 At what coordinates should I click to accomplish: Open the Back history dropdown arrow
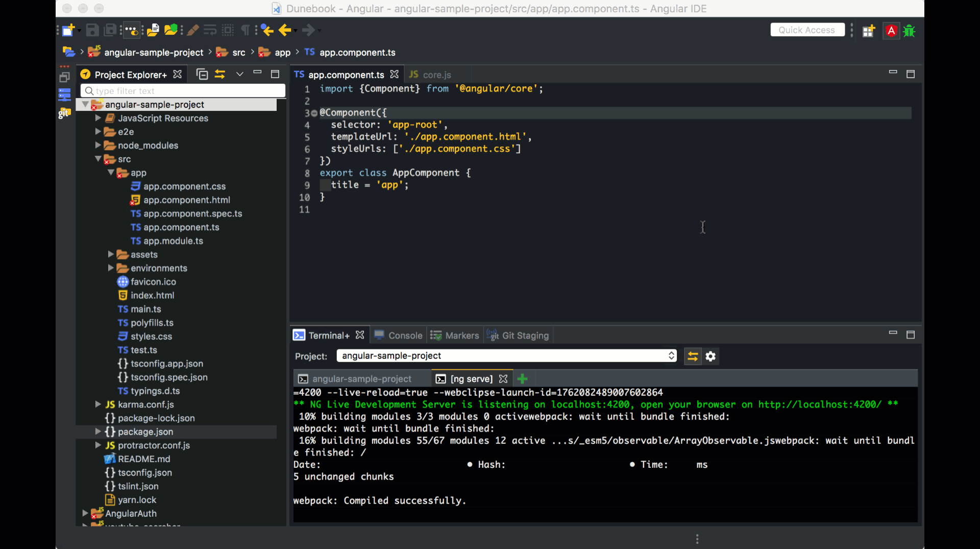(x=296, y=31)
